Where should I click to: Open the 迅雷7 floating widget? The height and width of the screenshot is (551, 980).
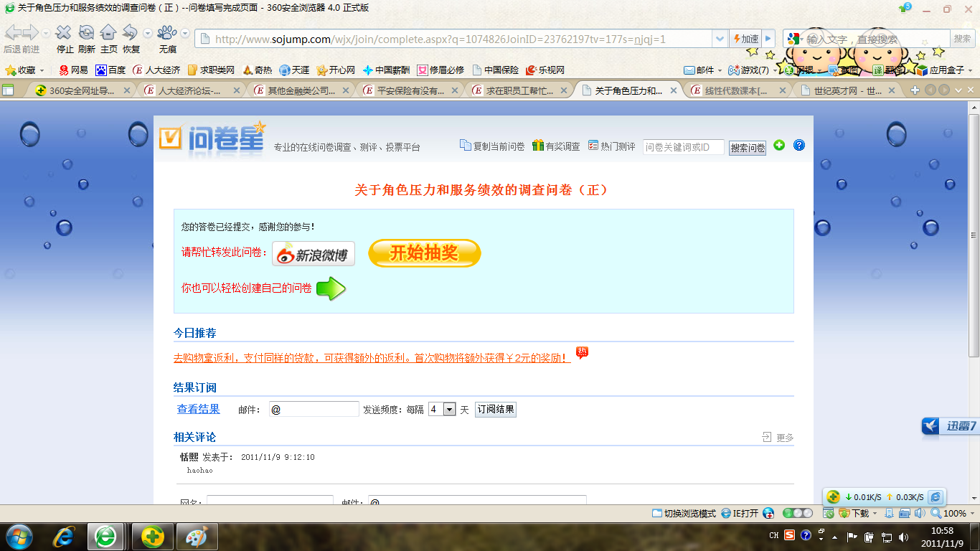951,426
